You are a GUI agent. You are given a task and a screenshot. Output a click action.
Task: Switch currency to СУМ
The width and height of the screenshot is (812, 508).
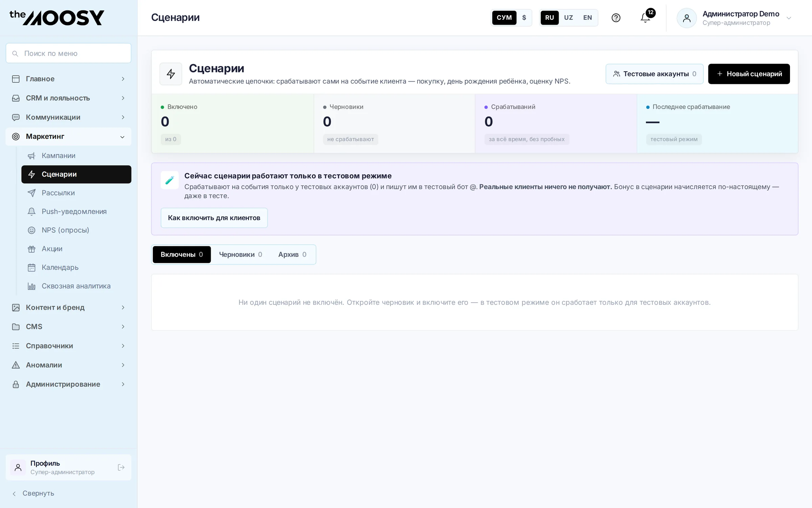504,18
